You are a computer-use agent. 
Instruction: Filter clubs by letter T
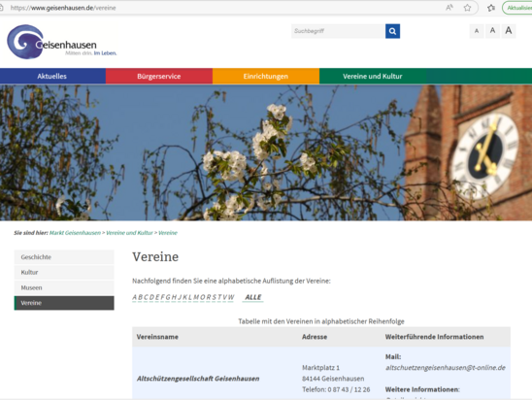[219, 297]
